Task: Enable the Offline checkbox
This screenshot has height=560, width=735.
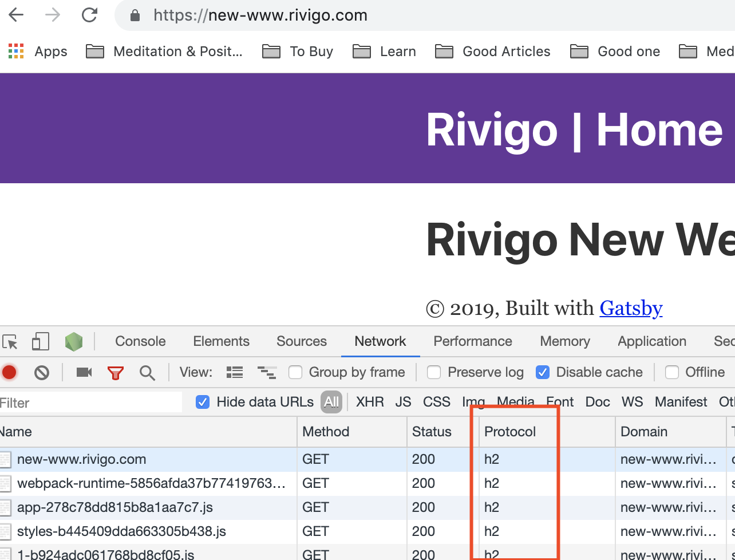Action: [x=672, y=373]
